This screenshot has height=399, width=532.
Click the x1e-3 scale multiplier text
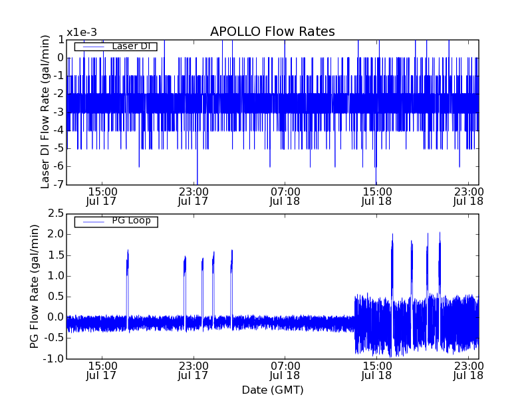(x=82, y=33)
